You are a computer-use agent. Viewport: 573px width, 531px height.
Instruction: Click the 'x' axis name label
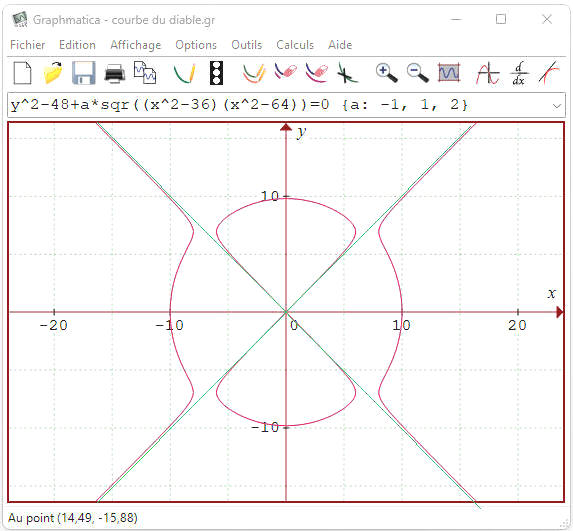[551, 293]
